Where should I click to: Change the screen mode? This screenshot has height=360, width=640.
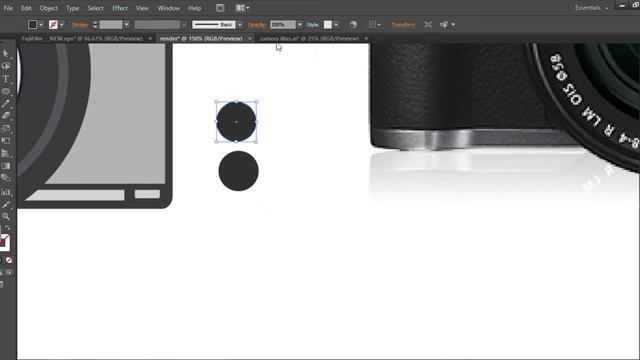[2, 284]
